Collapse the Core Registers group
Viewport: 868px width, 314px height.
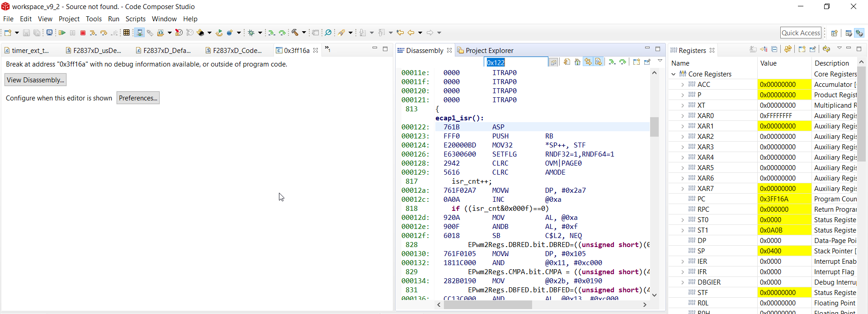coord(674,74)
